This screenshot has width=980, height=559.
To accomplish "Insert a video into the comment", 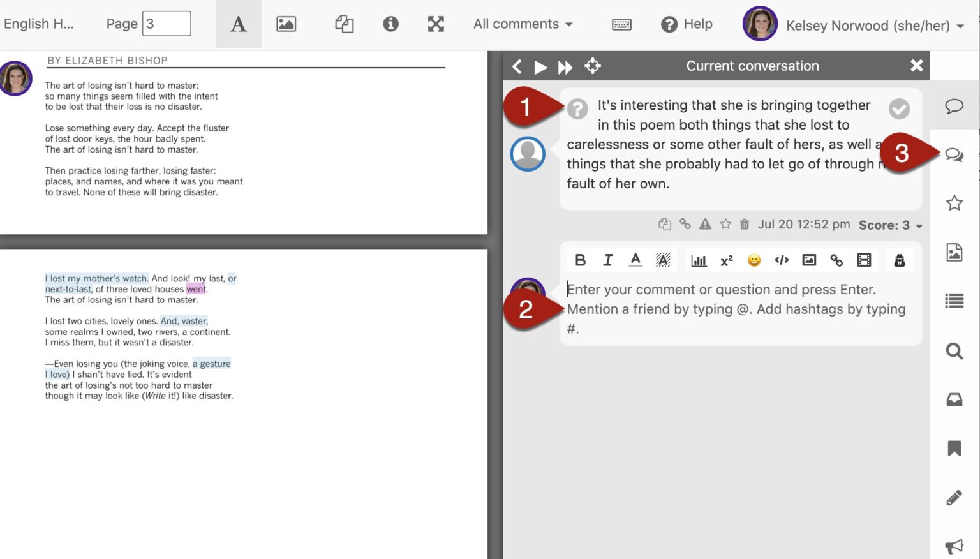I will (x=864, y=260).
